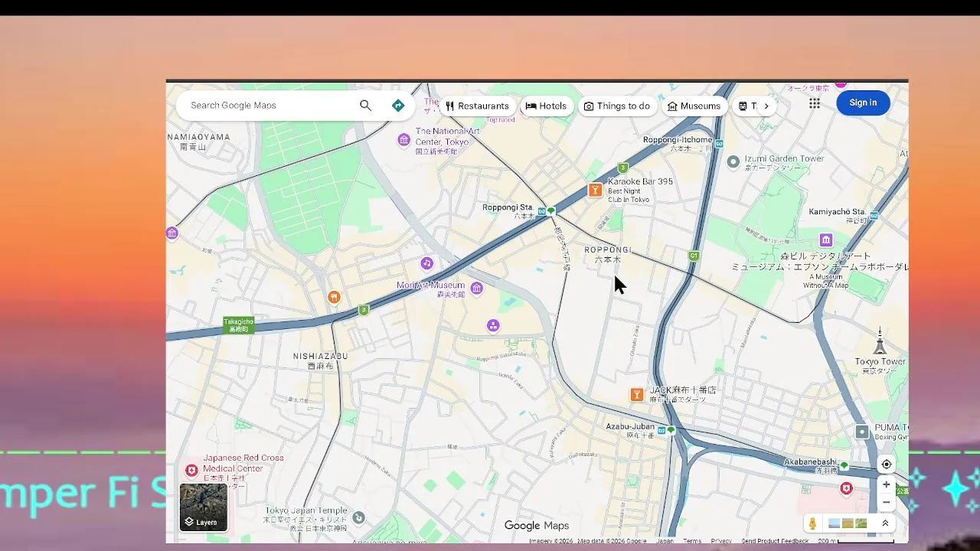
Task: Click the Tokyo Tower landmark icon
Action: tap(880, 341)
